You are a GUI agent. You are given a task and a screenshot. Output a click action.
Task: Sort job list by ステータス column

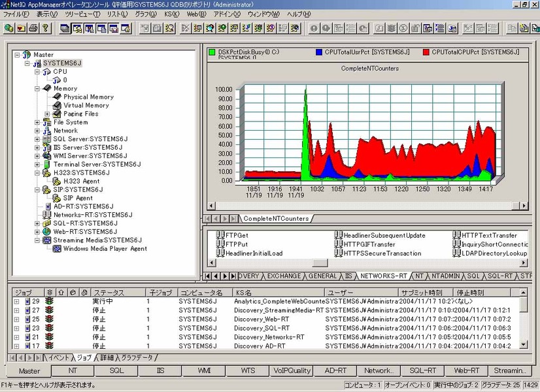click(x=118, y=293)
